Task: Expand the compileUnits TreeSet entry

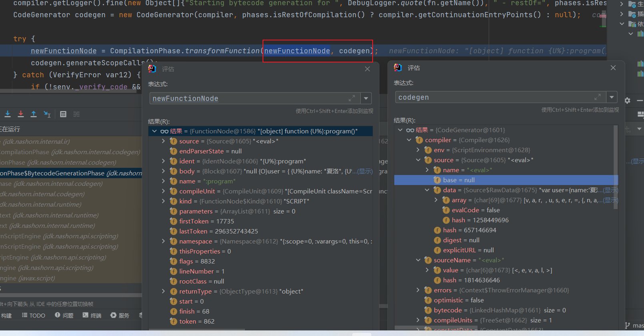Action: 418,320
